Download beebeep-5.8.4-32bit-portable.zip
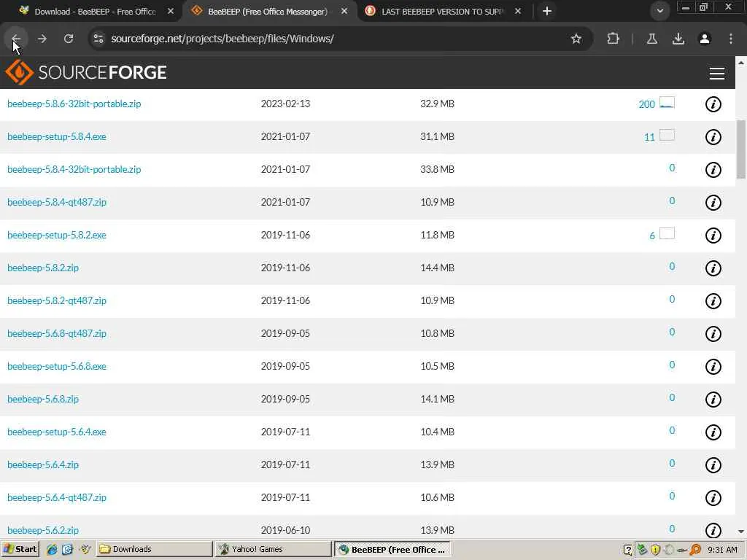 (74, 169)
